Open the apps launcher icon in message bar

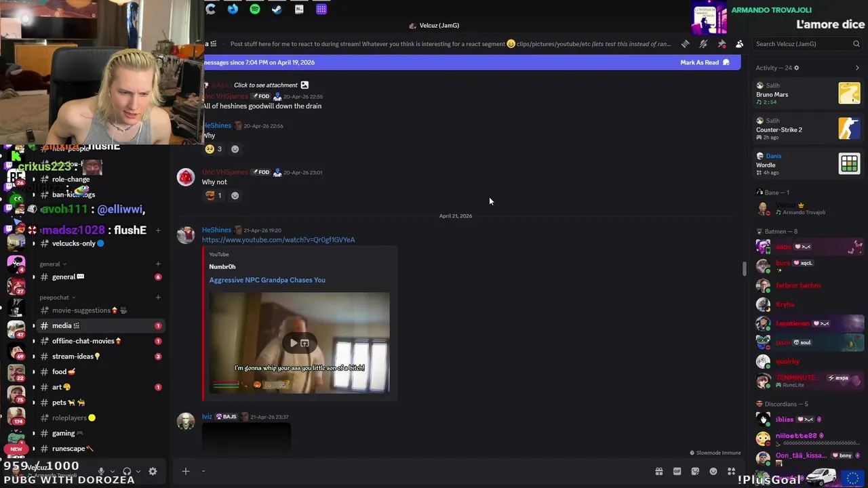731,471
